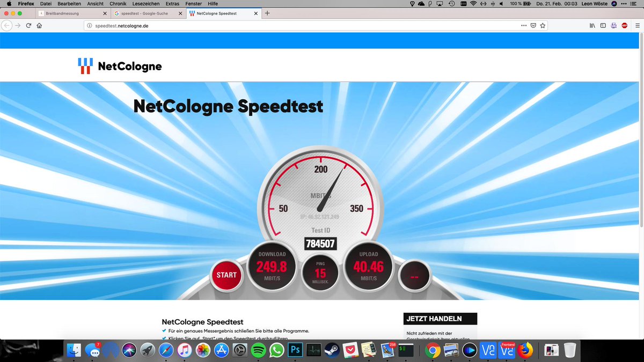644x362 pixels.
Task: Open Launchpad rocket in the Dock
Action: 148,350
